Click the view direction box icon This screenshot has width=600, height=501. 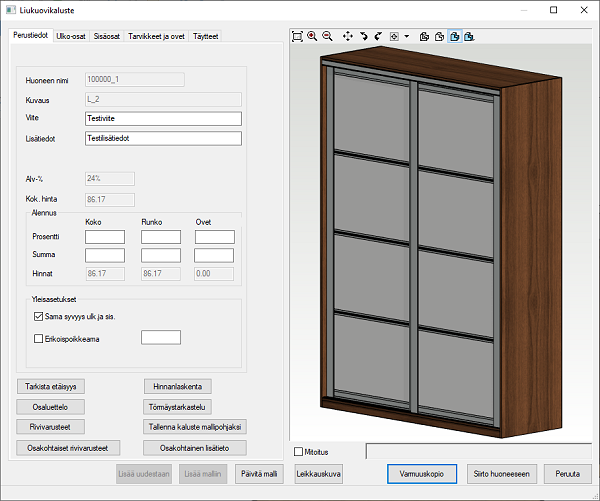coord(394,36)
